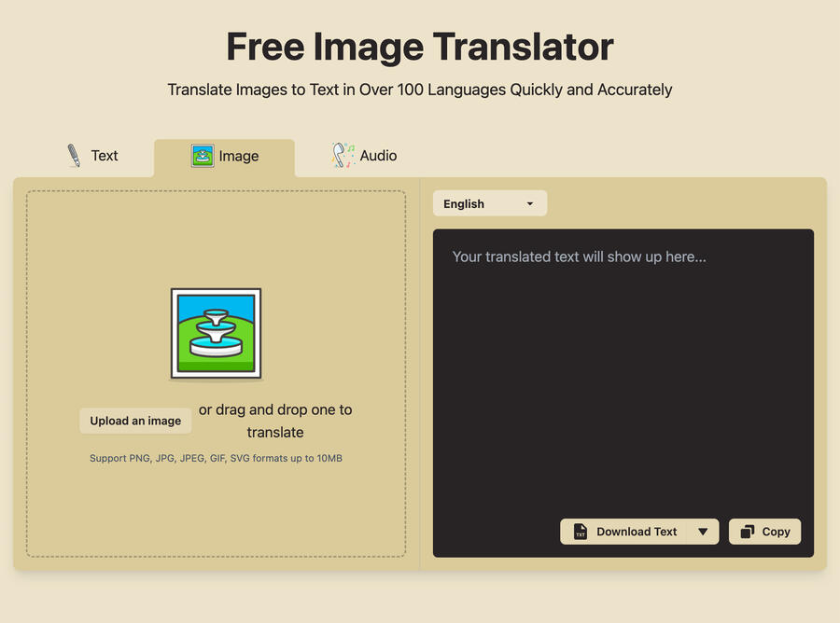The width and height of the screenshot is (840, 623).
Task: Select the Image tab label
Action: tap(239, 156)
